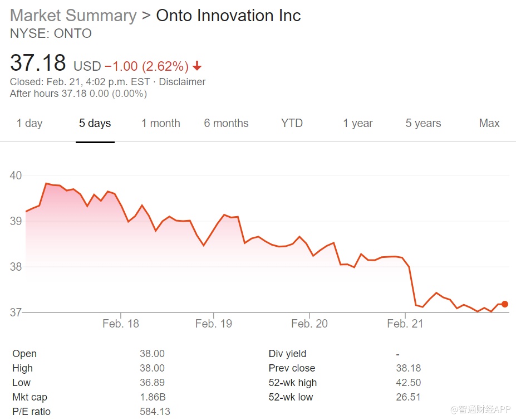Viewport: 516px width, 420px height.
Task: Click the Feb. 18 date marker
Action: coord(121,324)
